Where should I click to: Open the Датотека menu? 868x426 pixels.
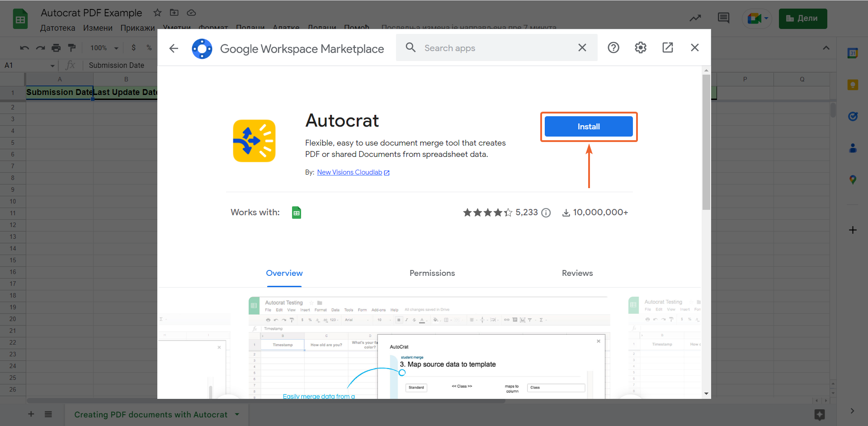pos(58,28)
